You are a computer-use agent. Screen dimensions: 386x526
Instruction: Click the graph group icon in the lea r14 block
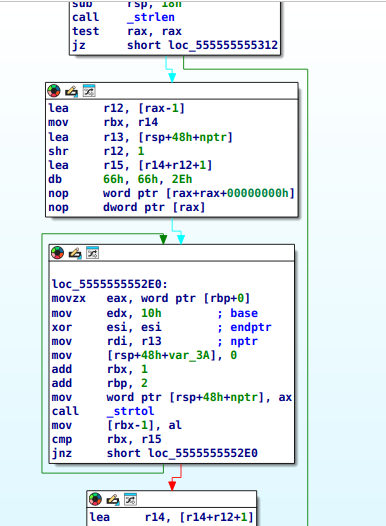[130, 499]
